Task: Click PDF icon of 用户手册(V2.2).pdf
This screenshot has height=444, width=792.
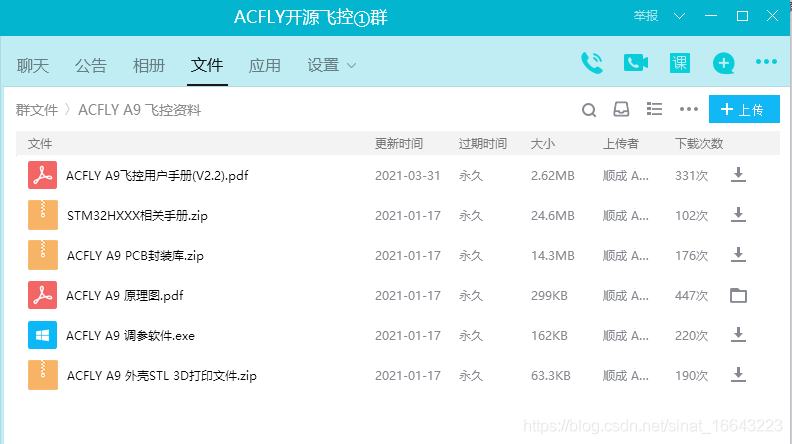Action: (x=42, y=175)
